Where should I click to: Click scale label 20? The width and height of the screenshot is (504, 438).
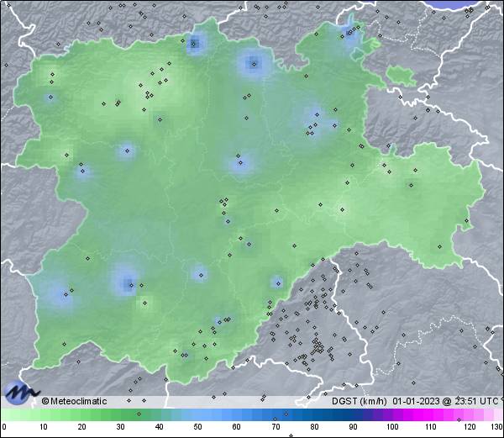(x=82, y=427)
